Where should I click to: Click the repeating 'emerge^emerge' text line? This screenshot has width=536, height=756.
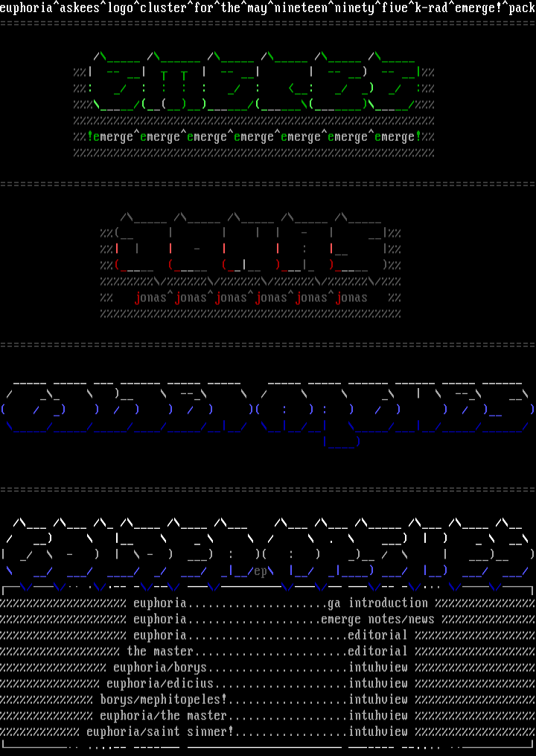[x=253, y=136]
